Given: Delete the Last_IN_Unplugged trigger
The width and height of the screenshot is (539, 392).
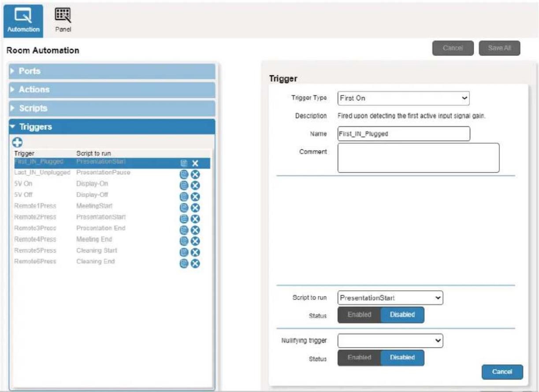Looking at the screenshot, I should click(195, 175).
